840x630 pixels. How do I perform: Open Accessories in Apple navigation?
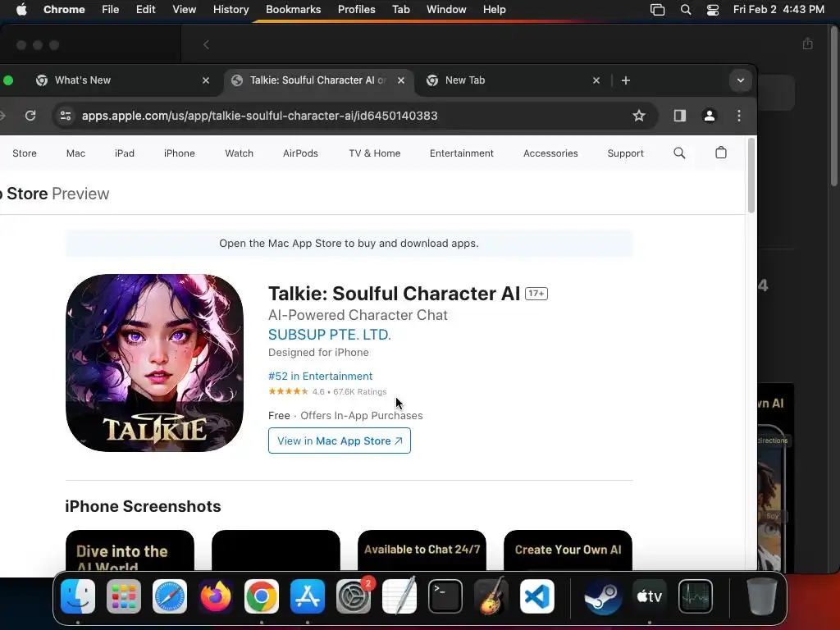tap(550, 153)
